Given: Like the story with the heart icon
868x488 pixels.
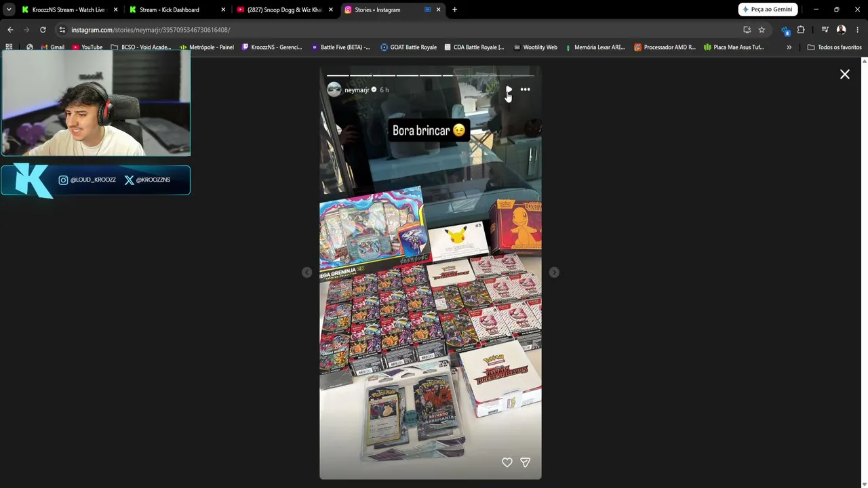Looking at the screenshot, I should click(507, 462).
